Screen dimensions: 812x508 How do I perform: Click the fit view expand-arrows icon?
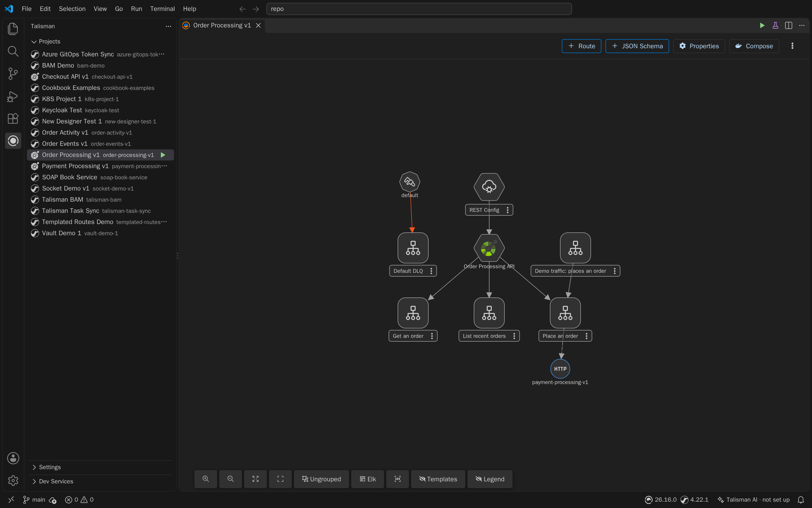click(255, 479)
